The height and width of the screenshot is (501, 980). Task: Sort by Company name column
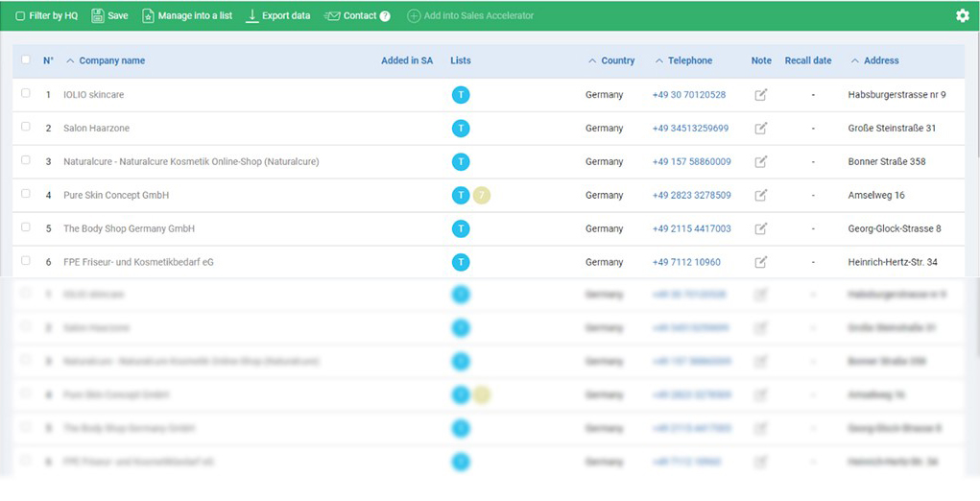point(111,60)
